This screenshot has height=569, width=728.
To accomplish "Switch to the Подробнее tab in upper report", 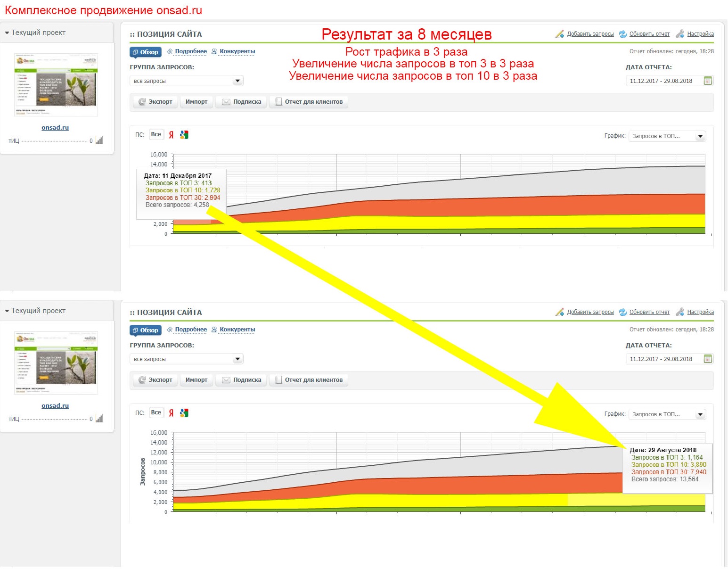I will pyautogui.click(x=187, y=51).
